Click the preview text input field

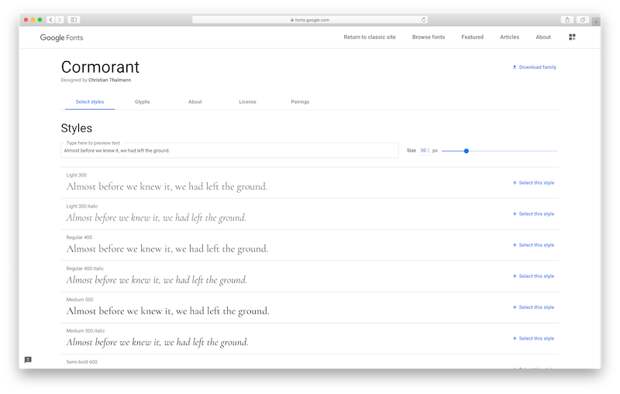pos(229,150)
